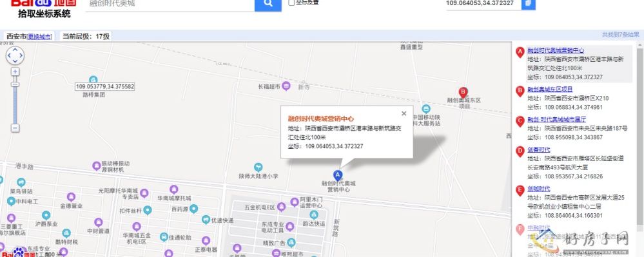The image size is (644, 257).
Task: Click the 当前层级：17级 label
Action: [x=86, y=36]
